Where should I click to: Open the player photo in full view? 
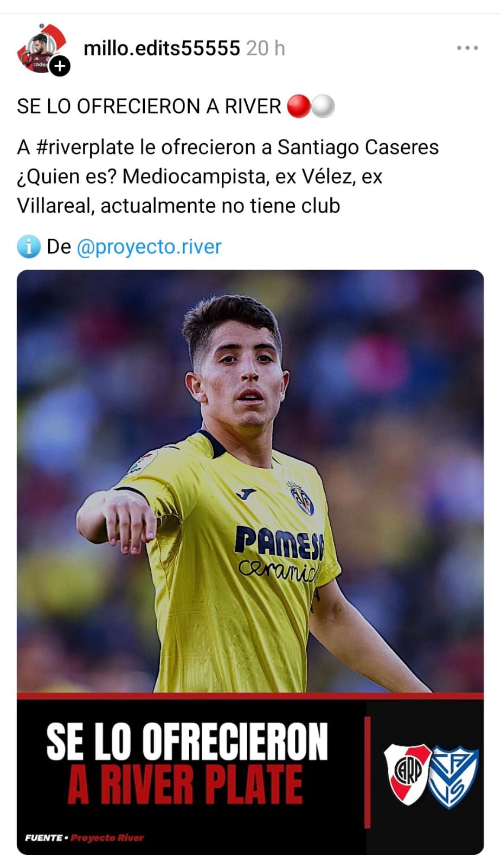tap(250, 481)
